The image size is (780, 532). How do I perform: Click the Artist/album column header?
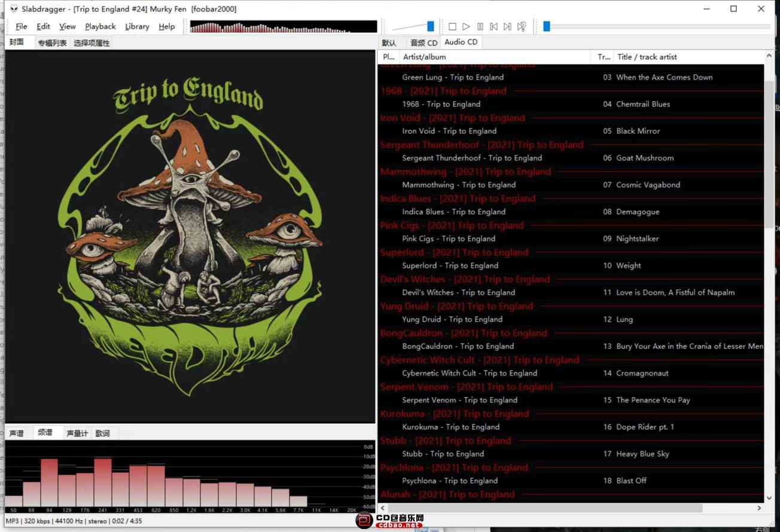coord(425,57)
